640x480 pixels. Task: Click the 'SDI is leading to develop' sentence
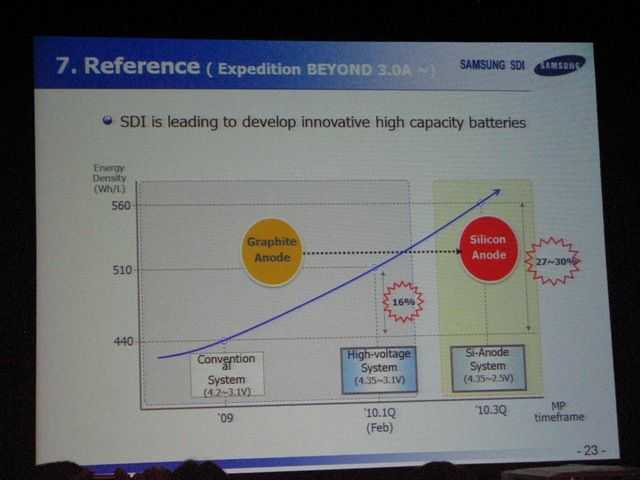pos(323,122)
